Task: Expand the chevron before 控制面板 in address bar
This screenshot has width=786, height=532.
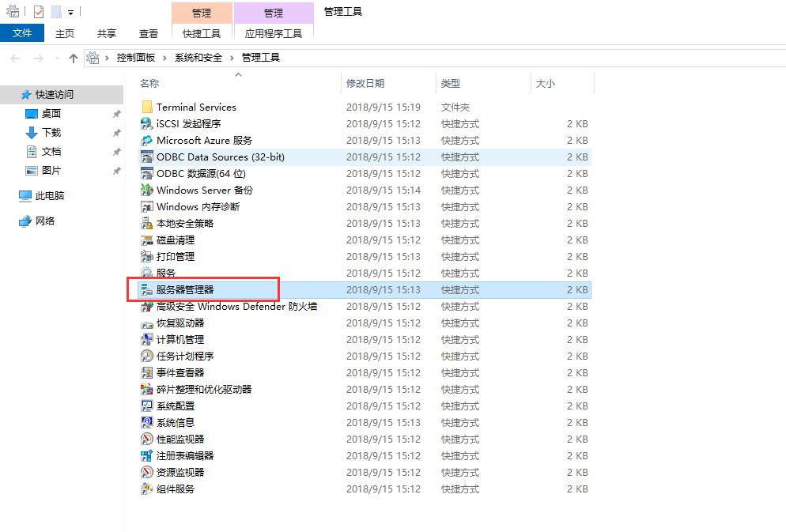Action: coord(107,58)
